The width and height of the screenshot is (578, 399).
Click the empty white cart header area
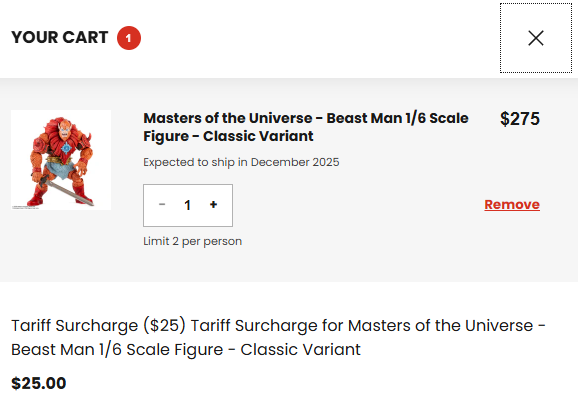pyautogui.click(x=317, y=38)
